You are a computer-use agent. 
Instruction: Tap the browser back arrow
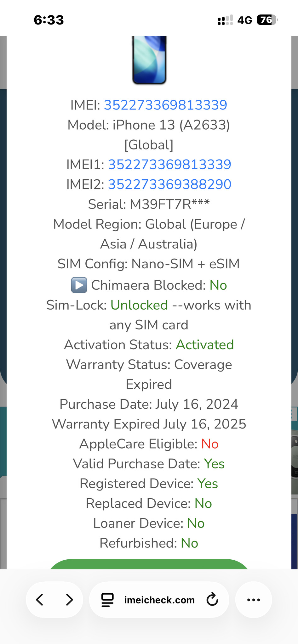[x=40, y=600]
